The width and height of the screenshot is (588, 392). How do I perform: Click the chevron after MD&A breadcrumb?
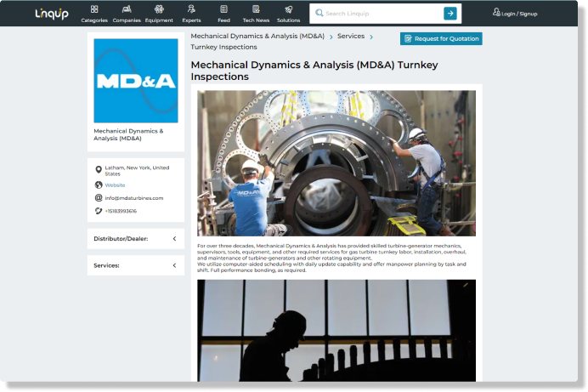(x=331, y=37)
